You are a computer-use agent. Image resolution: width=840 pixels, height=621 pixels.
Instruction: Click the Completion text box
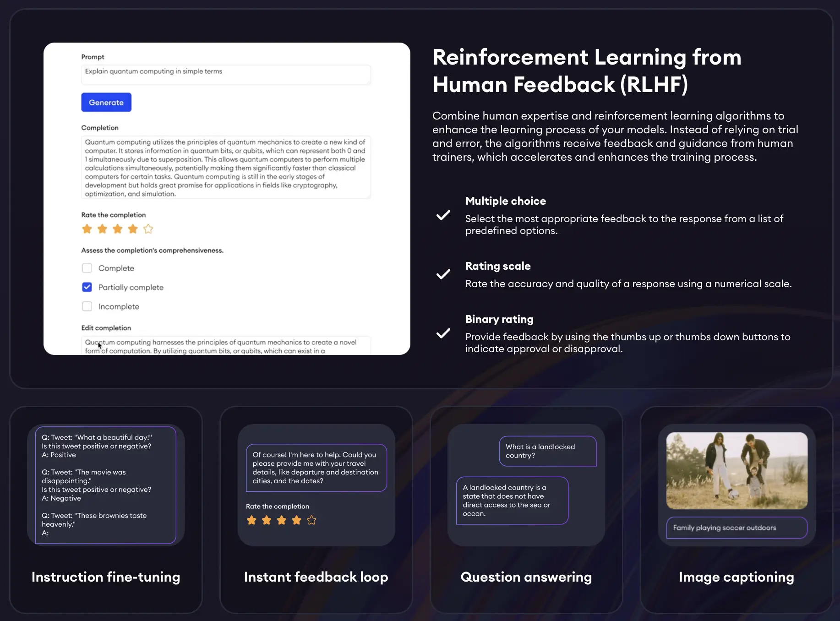(226, 168)
